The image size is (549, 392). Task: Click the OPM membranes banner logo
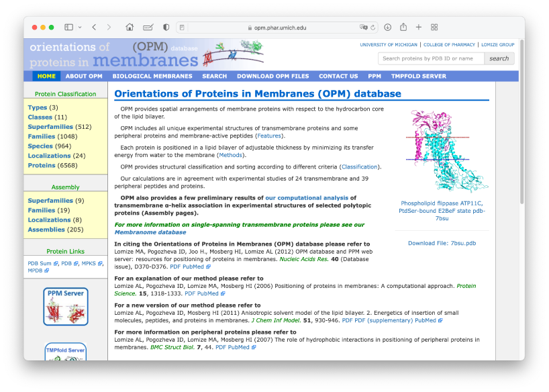click(x=146, y=54)
